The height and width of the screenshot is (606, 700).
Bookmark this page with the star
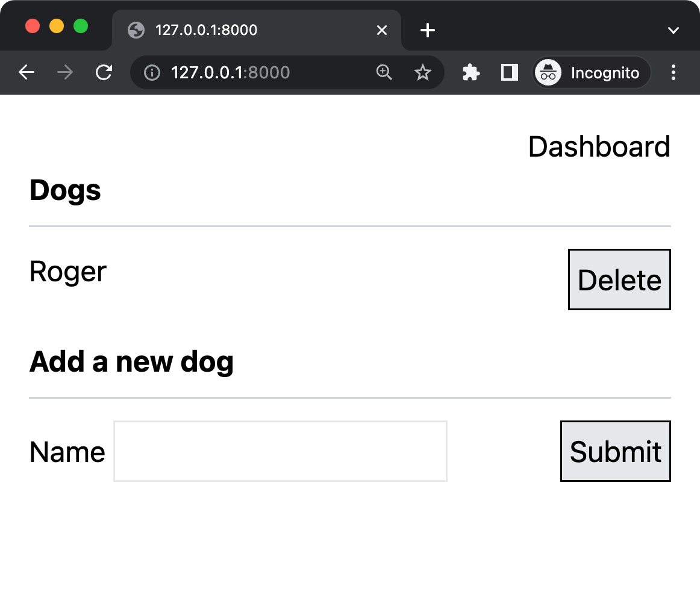click(x=423, y=73)
